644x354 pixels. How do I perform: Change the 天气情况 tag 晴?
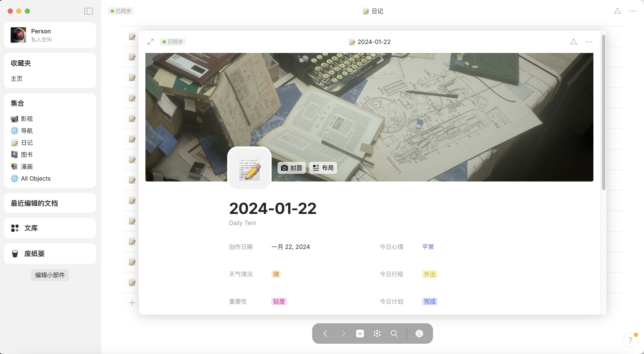pyautogui.click(x=276, y=274)
